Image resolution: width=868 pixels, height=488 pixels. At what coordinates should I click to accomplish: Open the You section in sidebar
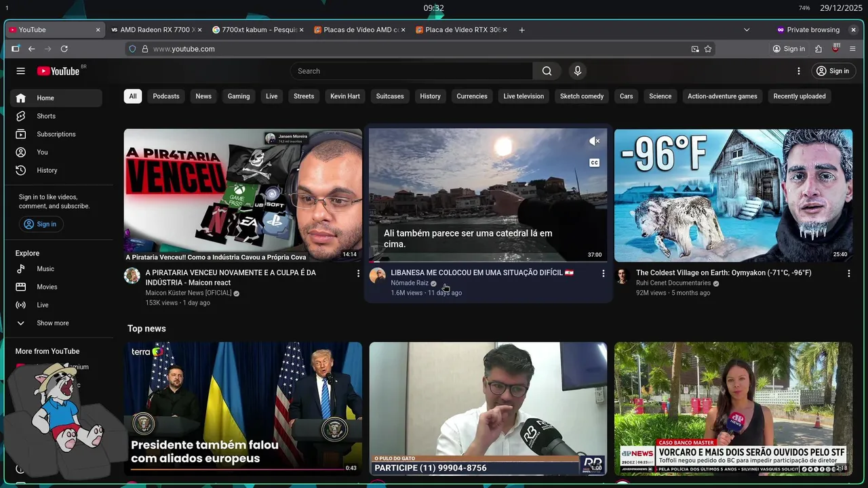[56, 152]
